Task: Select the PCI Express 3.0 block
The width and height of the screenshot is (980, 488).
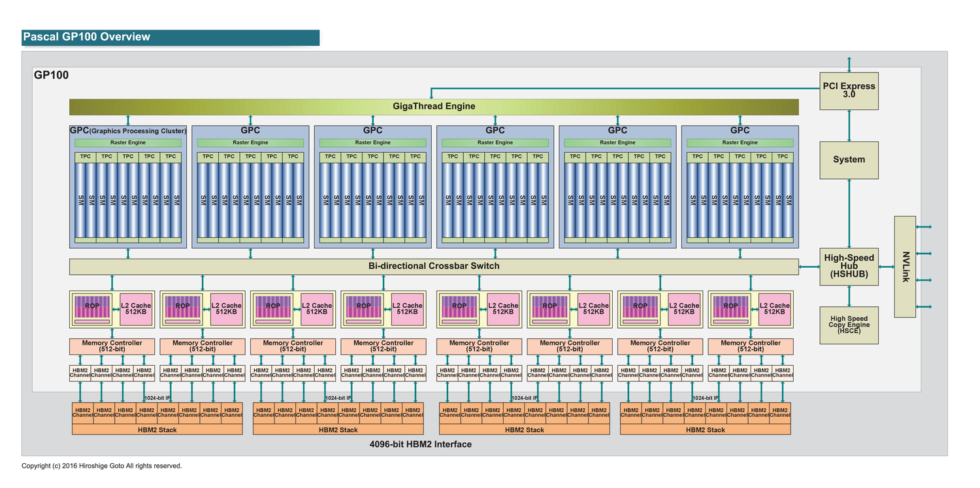Action: (x=849, y=91)
